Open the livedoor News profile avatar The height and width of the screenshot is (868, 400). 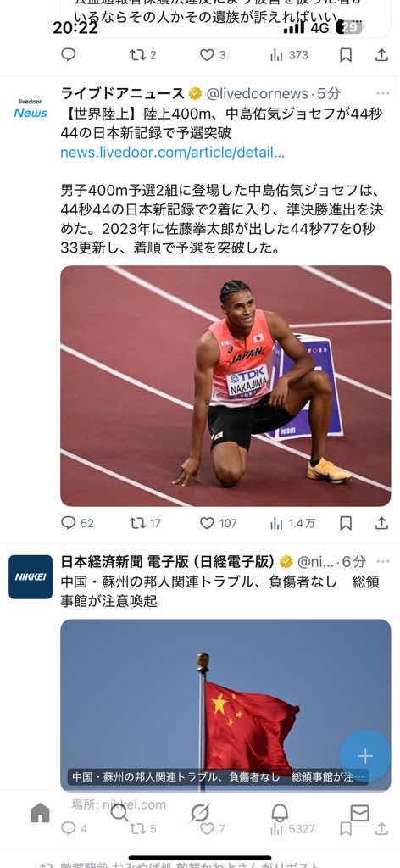[x=31, y=109]
